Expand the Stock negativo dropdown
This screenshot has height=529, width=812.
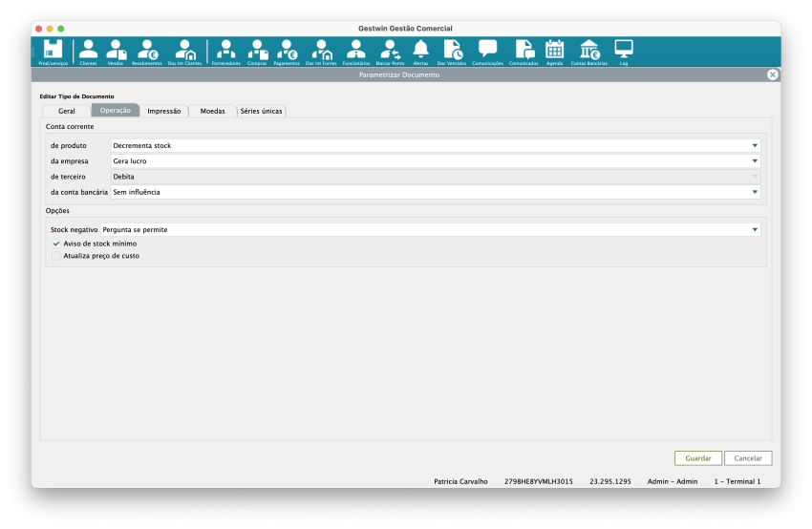click(x=754, y=230)
